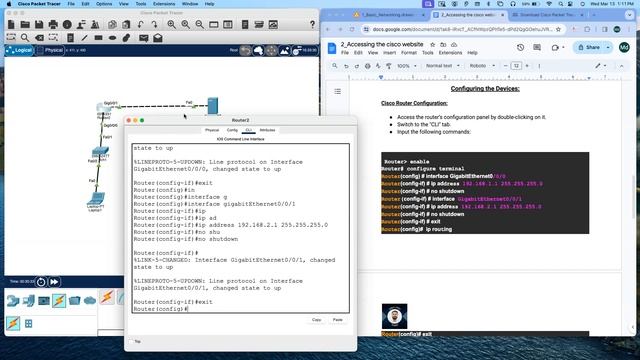Click the New Cluster cloud icon
This screenshot has width=640, height=360.
[x=258, y=50]
